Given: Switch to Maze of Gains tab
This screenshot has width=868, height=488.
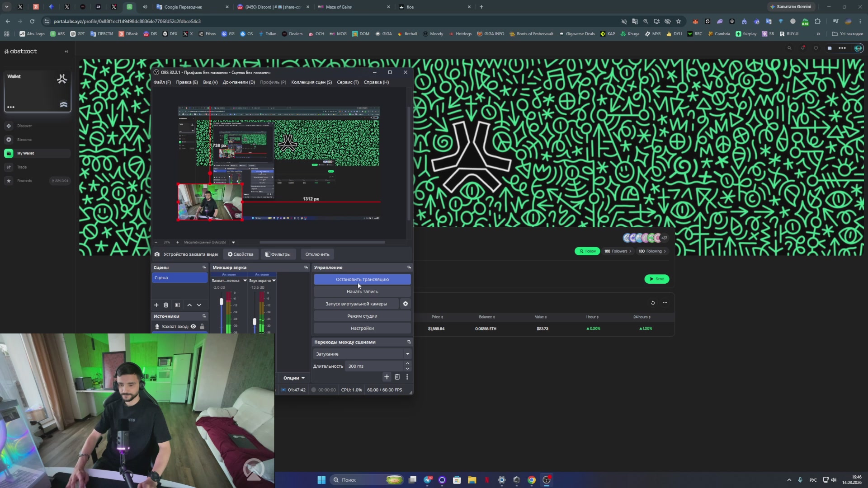Looking at the screenshot, I should (x=353, y=7).
